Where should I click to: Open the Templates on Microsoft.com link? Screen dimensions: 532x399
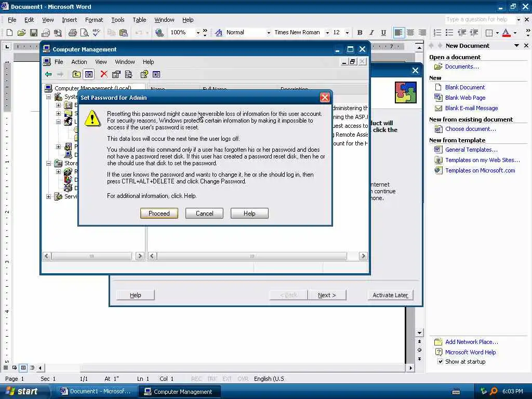click(x=480, y=170)
